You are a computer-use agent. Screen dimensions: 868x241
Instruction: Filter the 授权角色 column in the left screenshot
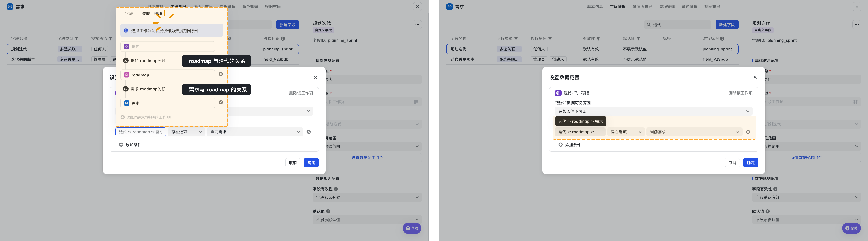[x=110, y=39]
